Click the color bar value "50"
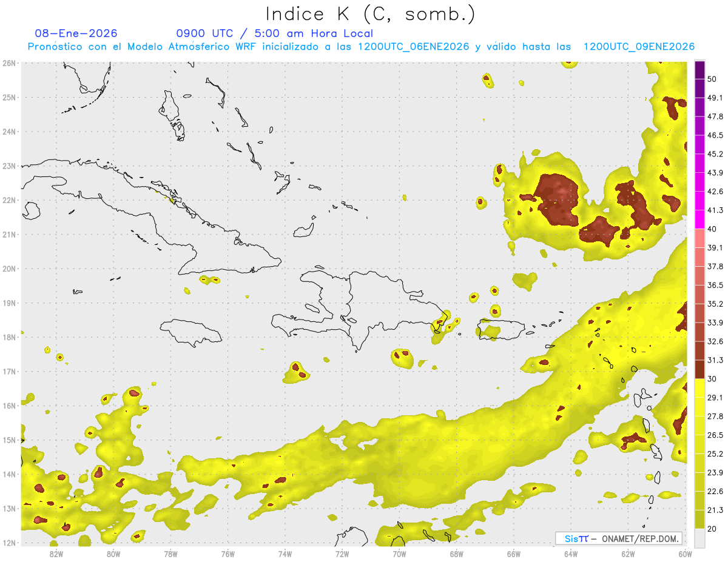728x562 pixels. [712, 79]
